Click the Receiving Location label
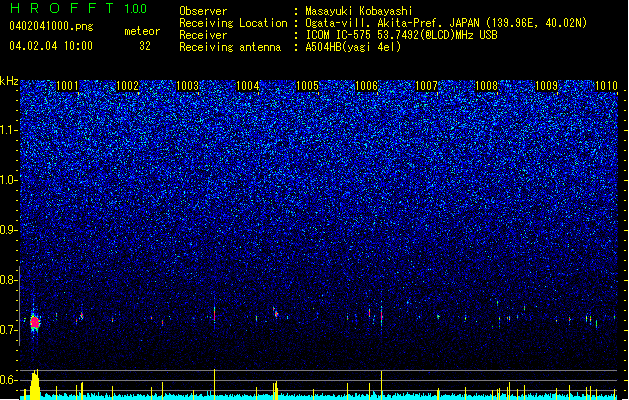 tap(233, 23)
